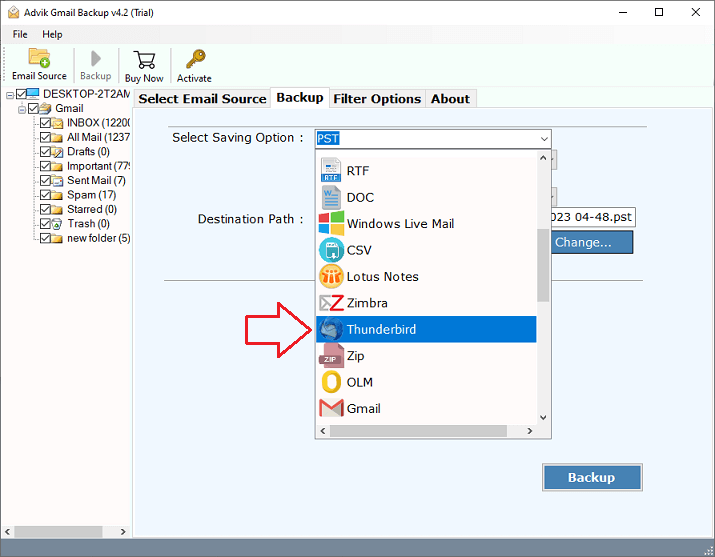Choose the DOC document icon

coord(331,197)
